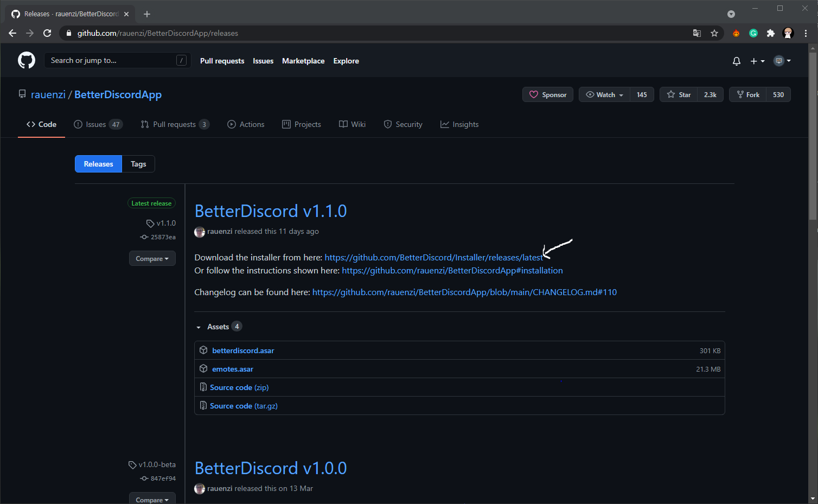Fork the repository
This screenshot has width=818, height=504.
[x=747, y=94]
